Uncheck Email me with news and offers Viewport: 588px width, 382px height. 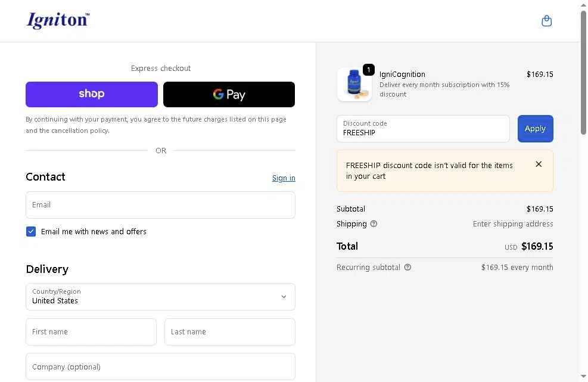click(31, 232)
